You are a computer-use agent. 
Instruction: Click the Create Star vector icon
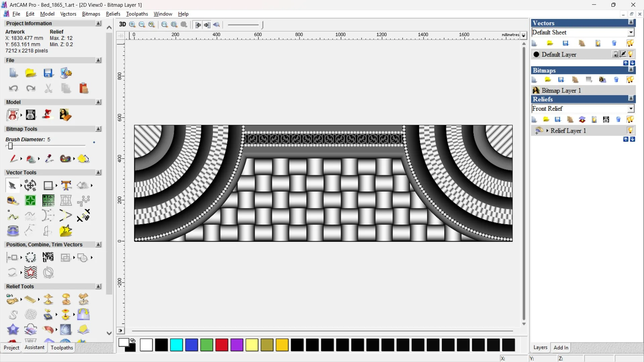[66, 231]
